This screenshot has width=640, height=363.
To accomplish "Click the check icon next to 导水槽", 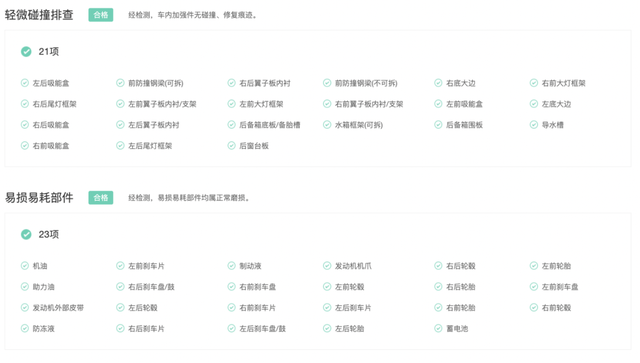I will 534,125.
